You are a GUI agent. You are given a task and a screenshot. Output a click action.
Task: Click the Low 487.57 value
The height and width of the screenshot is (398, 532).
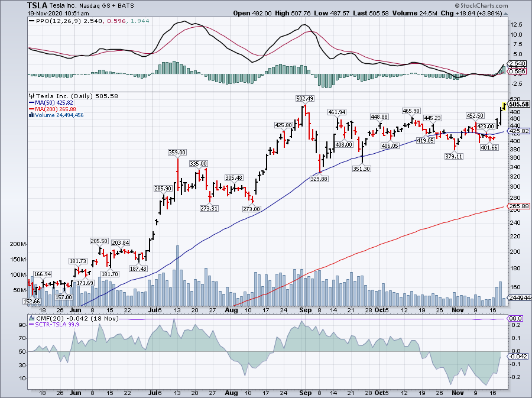[x=332, y=13]
